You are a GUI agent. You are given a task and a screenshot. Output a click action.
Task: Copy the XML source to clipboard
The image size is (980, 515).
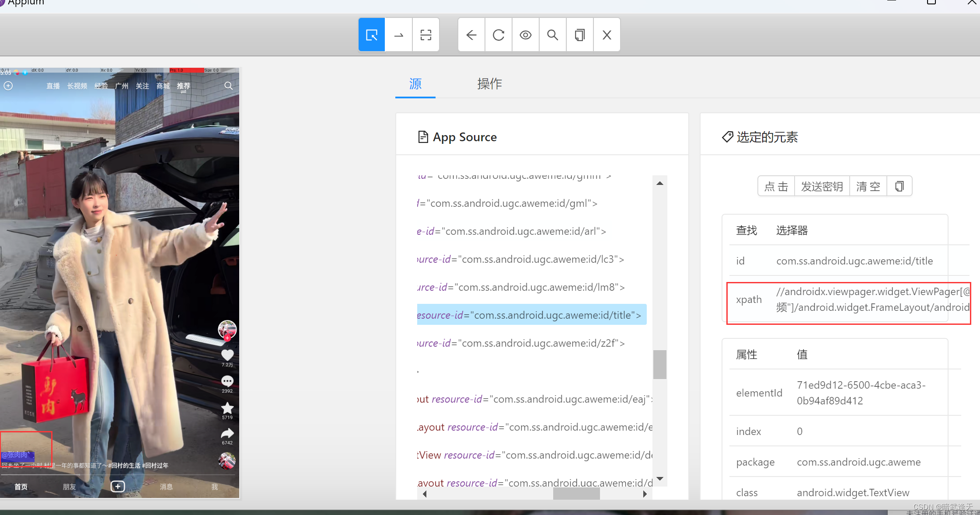click(580, 35)
